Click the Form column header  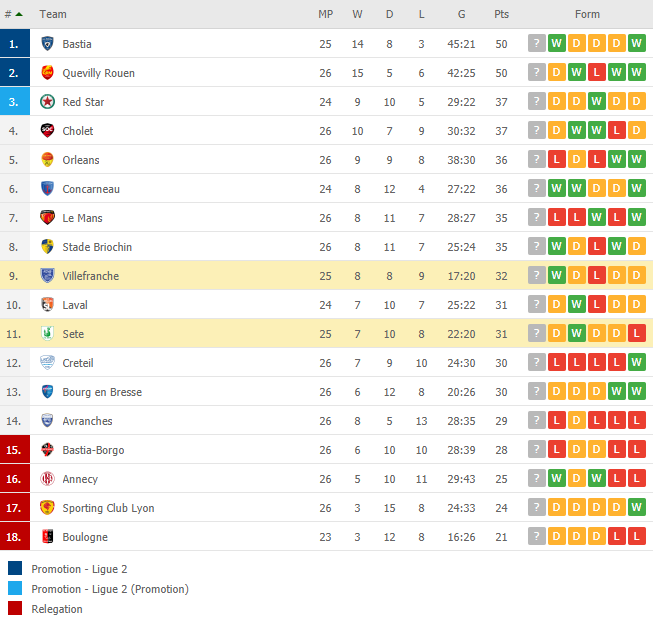[x=587, y=14]
